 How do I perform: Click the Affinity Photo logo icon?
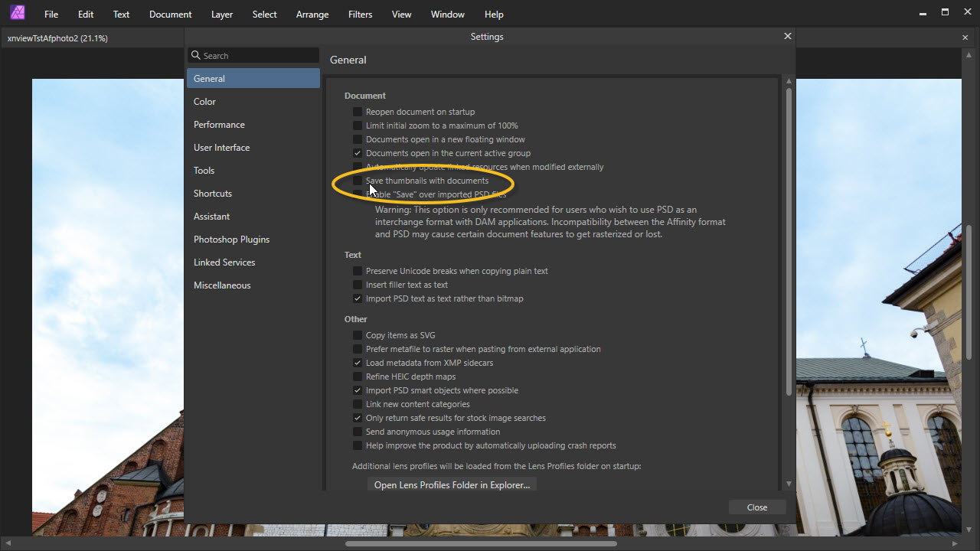click(x=16, y=13)
